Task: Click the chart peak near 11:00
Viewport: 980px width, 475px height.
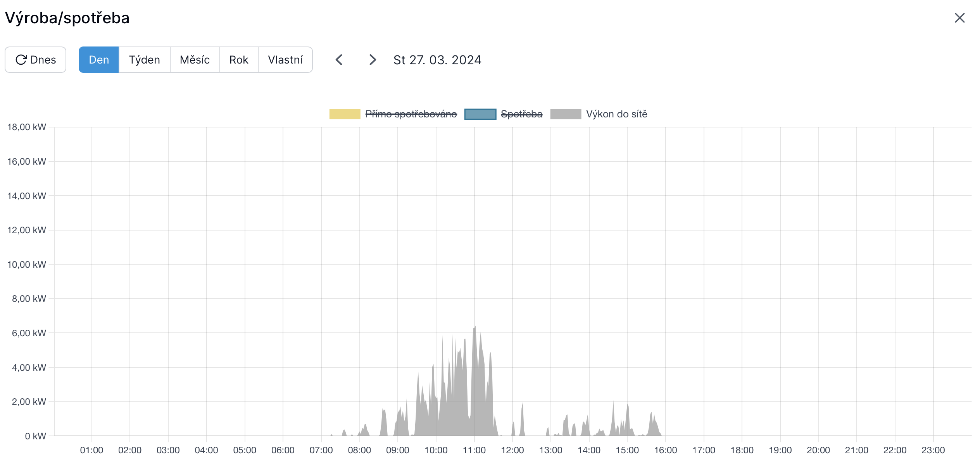Action: click(474, 329)
